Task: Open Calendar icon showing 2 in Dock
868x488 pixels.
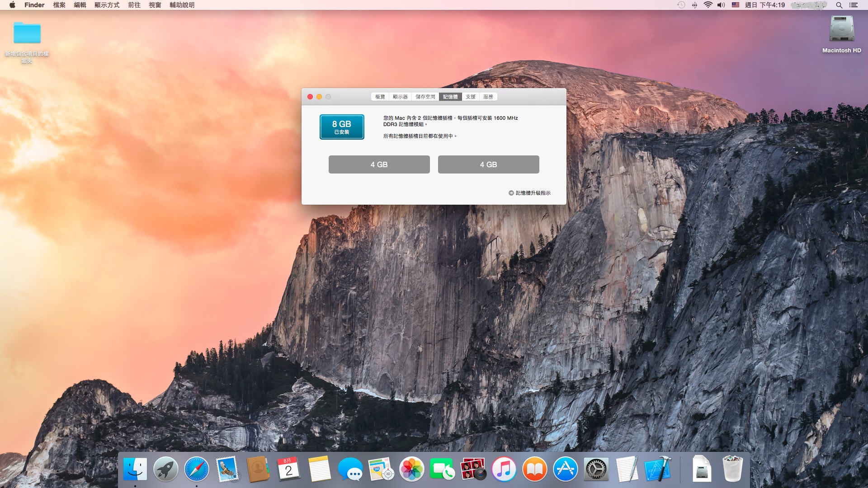Action: click(x=289, y=469)
